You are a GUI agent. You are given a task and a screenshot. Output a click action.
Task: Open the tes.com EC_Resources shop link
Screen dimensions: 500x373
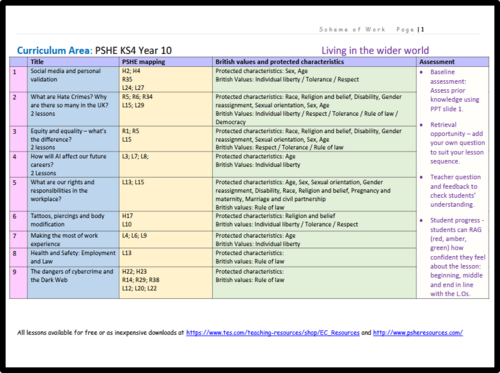pyautogui.click(x=273, y=332)
